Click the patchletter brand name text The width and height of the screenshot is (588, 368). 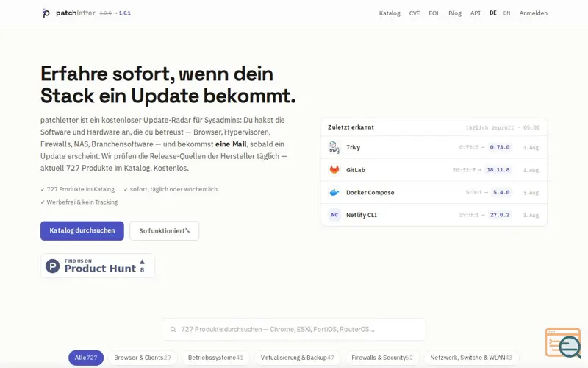point(76,13)
